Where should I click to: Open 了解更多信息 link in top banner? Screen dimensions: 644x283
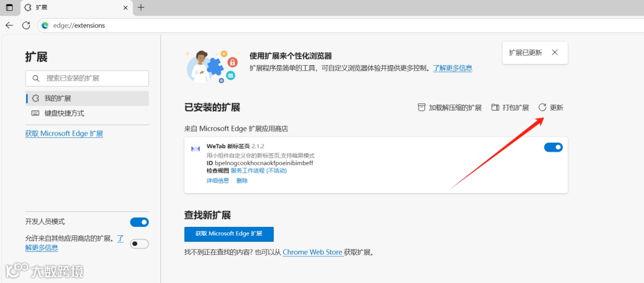452,68
